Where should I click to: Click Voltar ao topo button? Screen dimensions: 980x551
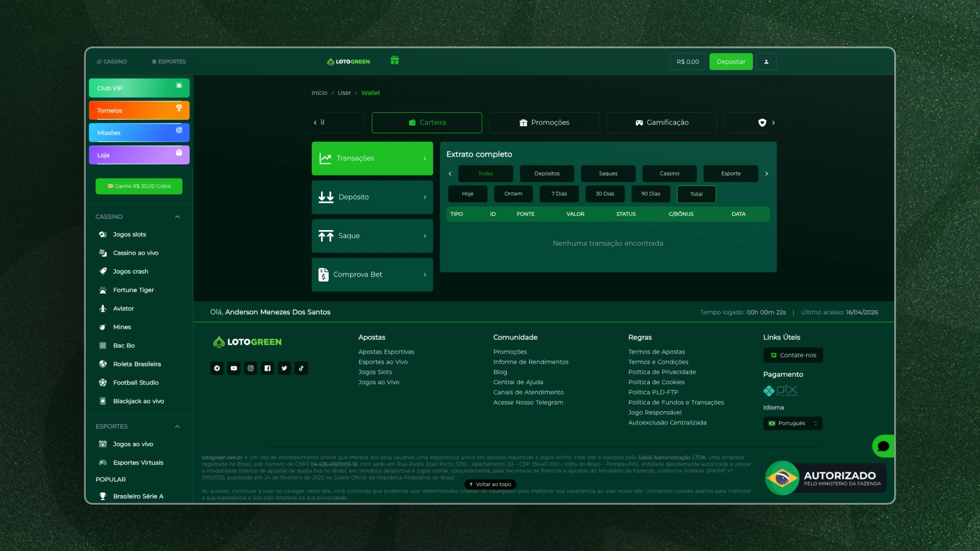[490, 484]
